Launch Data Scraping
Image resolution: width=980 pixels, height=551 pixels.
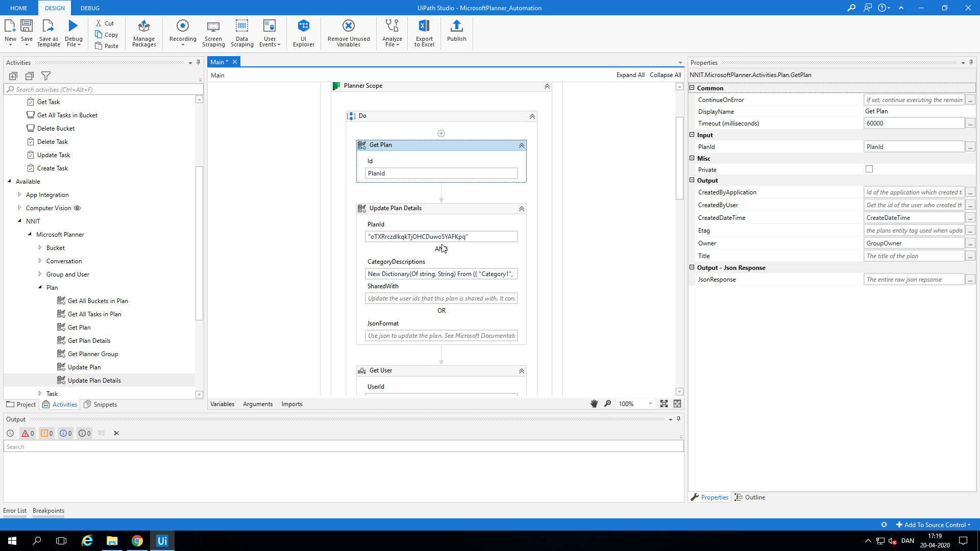click(242, 33)
